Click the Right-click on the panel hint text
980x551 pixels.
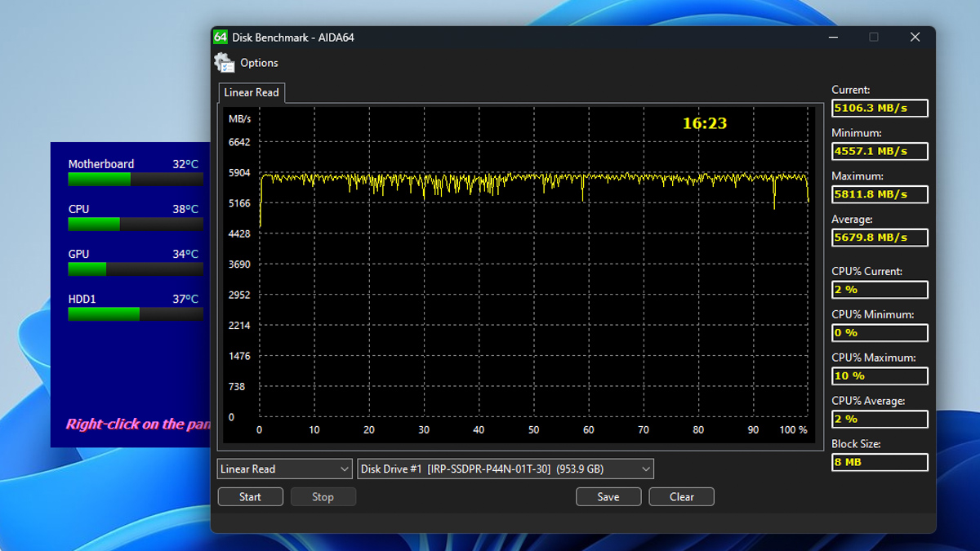click(138, 424)
